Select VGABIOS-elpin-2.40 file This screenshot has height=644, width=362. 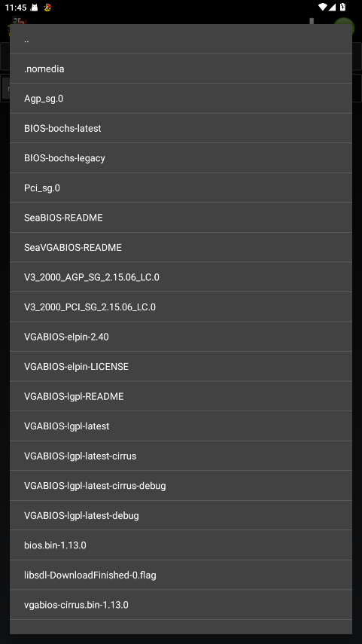pos(181,337)
